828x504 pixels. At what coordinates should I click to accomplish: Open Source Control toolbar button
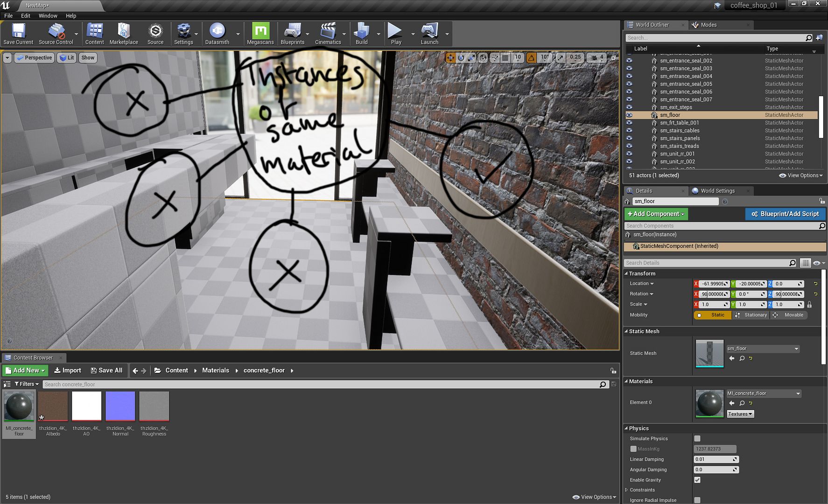tap(56, 34)
